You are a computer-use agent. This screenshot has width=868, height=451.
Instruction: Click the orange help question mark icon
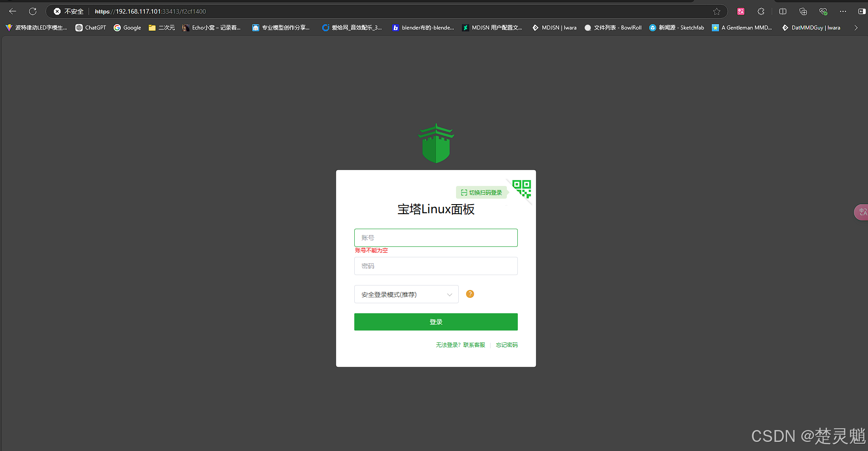pos(470,294)
